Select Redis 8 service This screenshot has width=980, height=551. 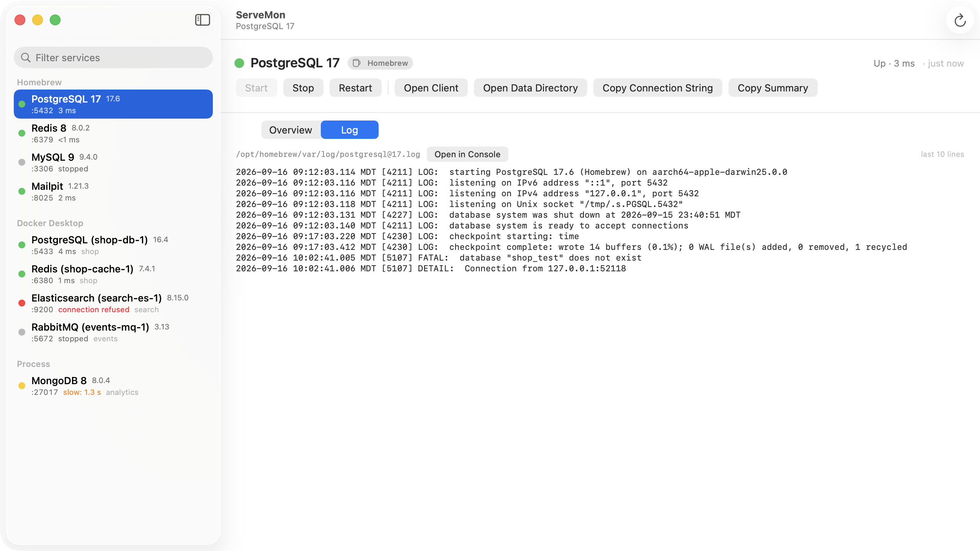[113, 133]
